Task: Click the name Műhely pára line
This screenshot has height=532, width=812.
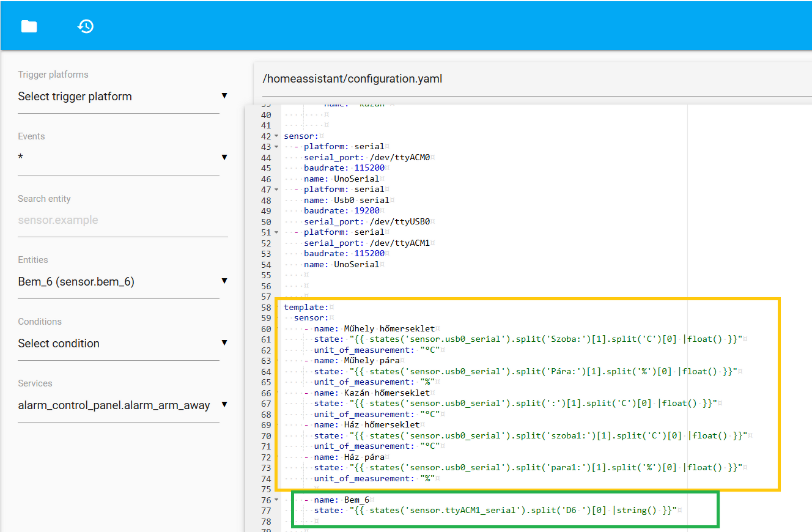Action: (356, 361)
